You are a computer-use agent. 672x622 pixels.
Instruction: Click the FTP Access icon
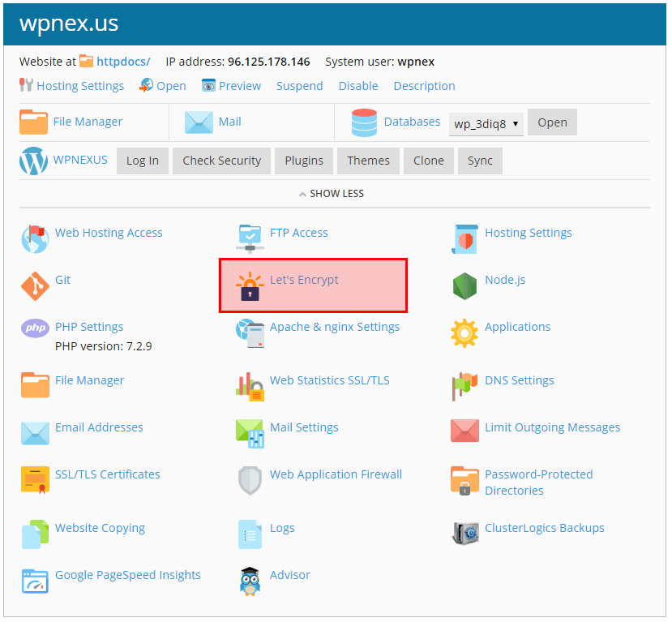250,238
